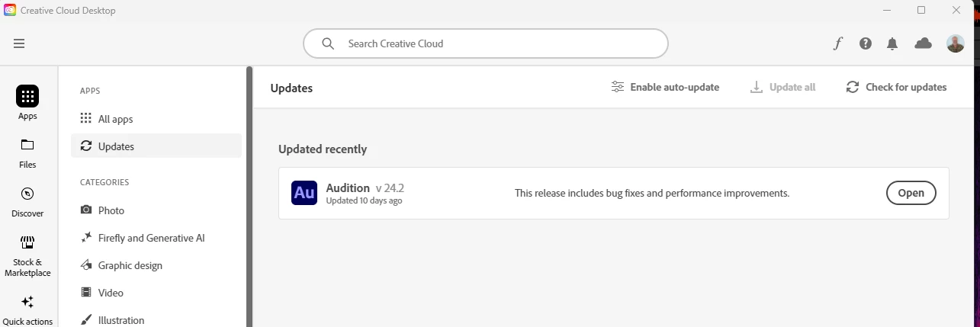Click the Audition Au app icon

(x=304, y=193)
